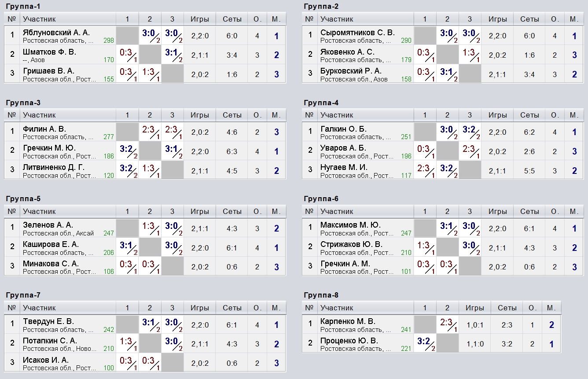This screenshot has width=588, height=379.
Task: Select Проценко Ю. В. in Группа-8
Action: 349,341
